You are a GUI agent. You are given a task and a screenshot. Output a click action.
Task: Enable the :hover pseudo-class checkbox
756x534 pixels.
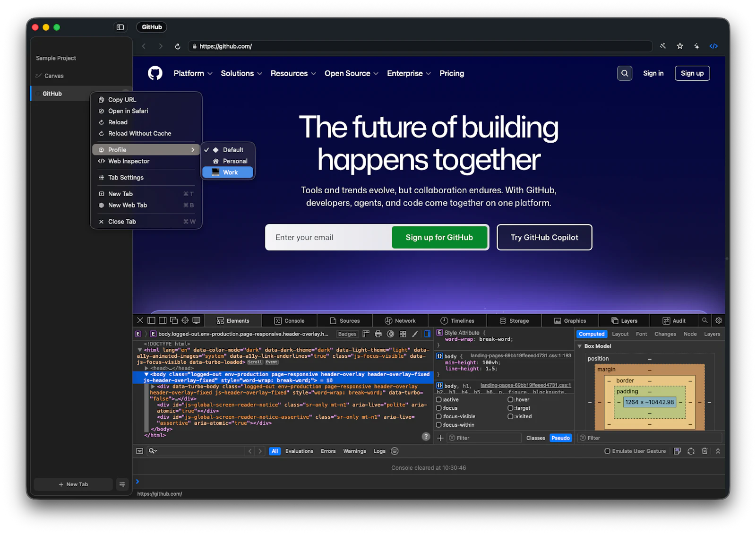[x=510, y=399]
